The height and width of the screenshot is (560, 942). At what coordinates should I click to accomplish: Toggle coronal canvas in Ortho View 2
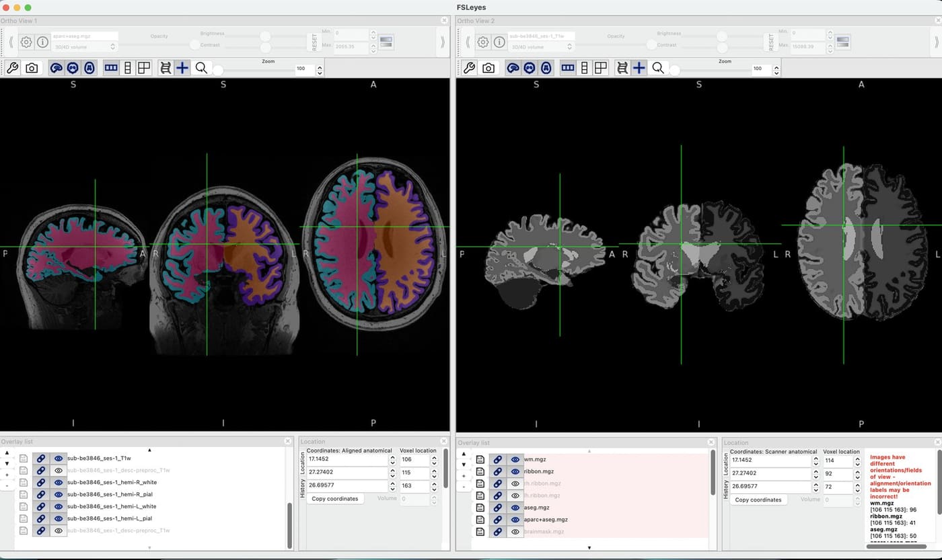point(530,68)
